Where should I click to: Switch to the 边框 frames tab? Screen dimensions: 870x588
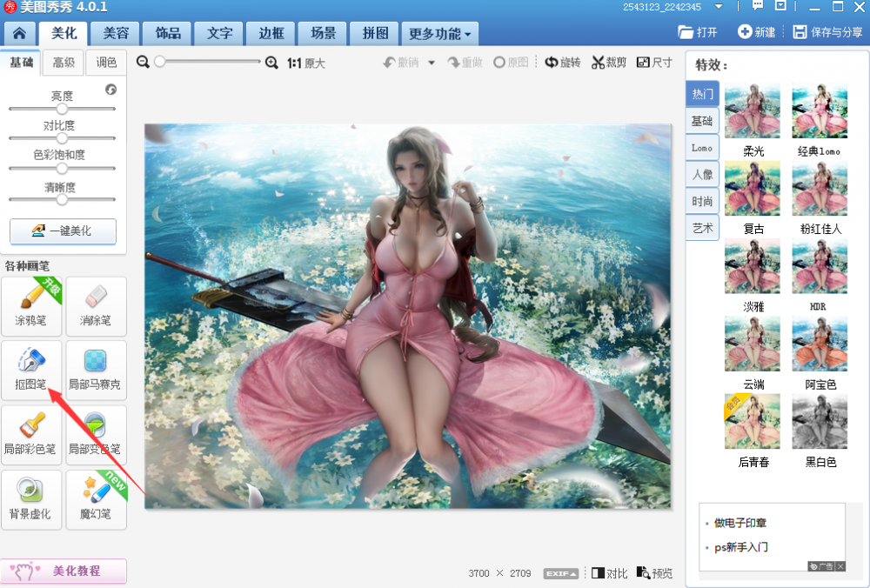click(271, 34)
